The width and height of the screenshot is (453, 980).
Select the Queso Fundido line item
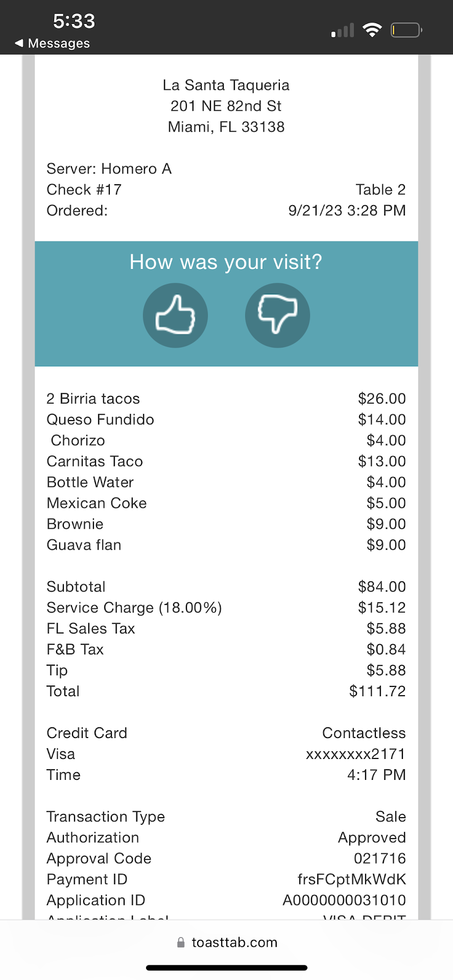[100, 420]
